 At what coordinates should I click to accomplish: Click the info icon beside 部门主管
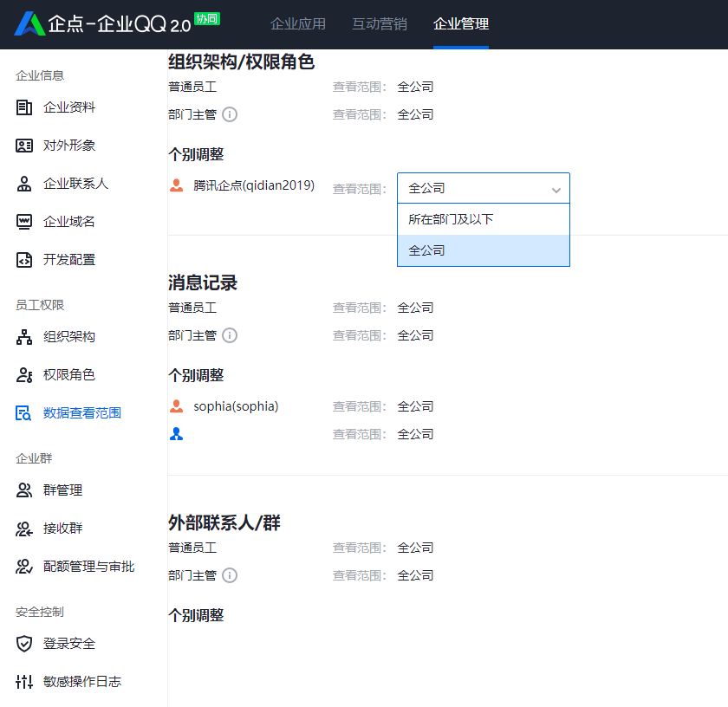(228, 114)
